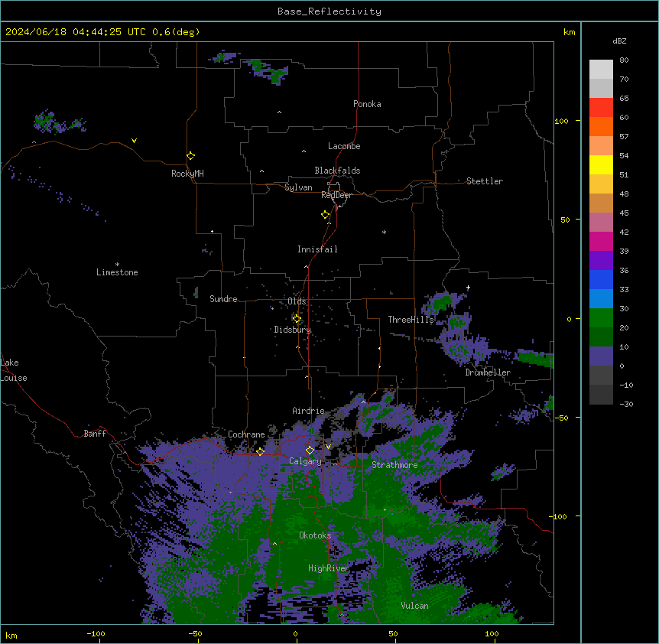This screenshot has width=659, height=644.
Task: Click the Lake Louise label
Action: pos(14,370)
